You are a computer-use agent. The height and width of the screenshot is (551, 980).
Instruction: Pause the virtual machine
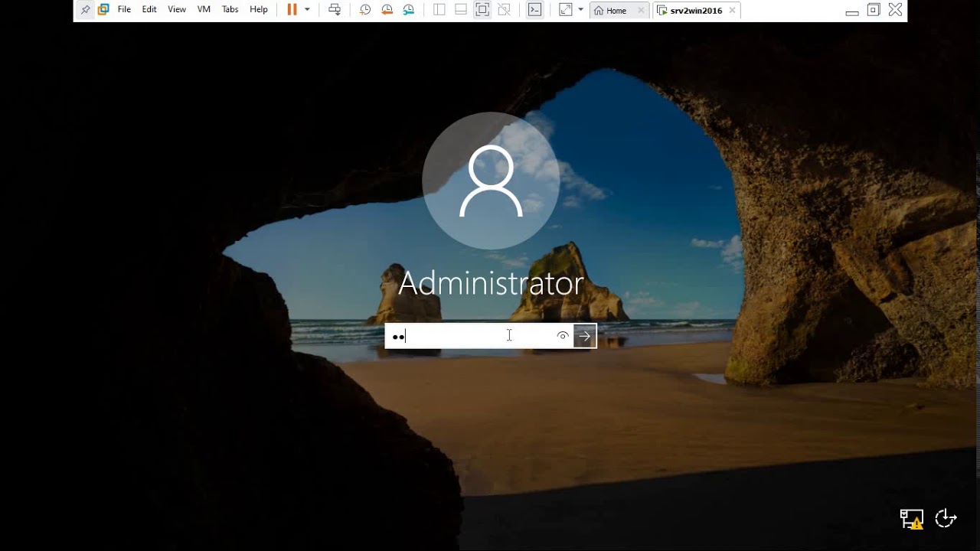coord(292,10)
